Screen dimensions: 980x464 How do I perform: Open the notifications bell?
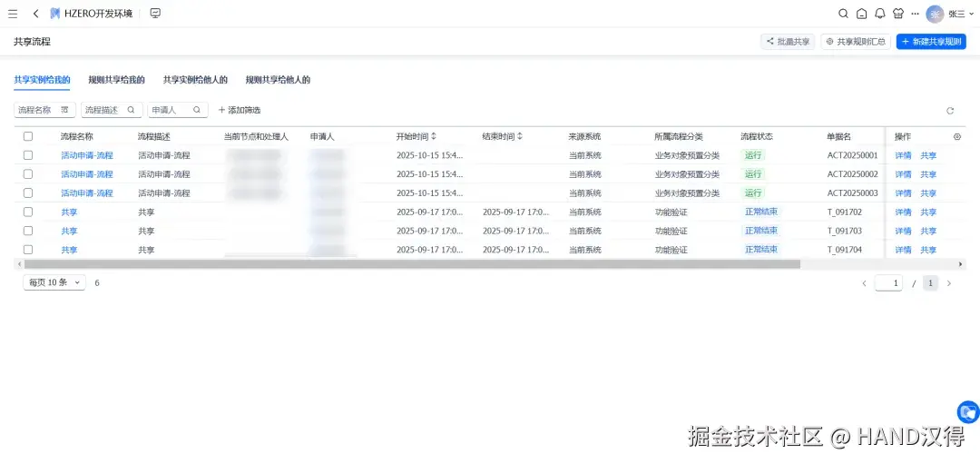(x=880, y=14)
